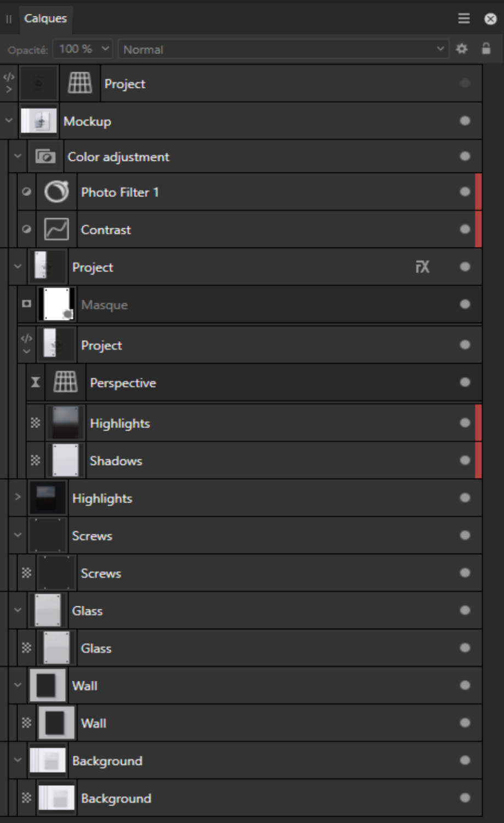Open the Layers panel hamburger menu
504x823 pixels.
pyautogui.click(x=463, y=18)
